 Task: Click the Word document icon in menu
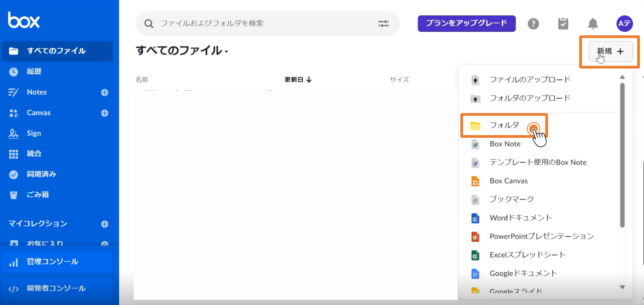(x=475, y=218)
